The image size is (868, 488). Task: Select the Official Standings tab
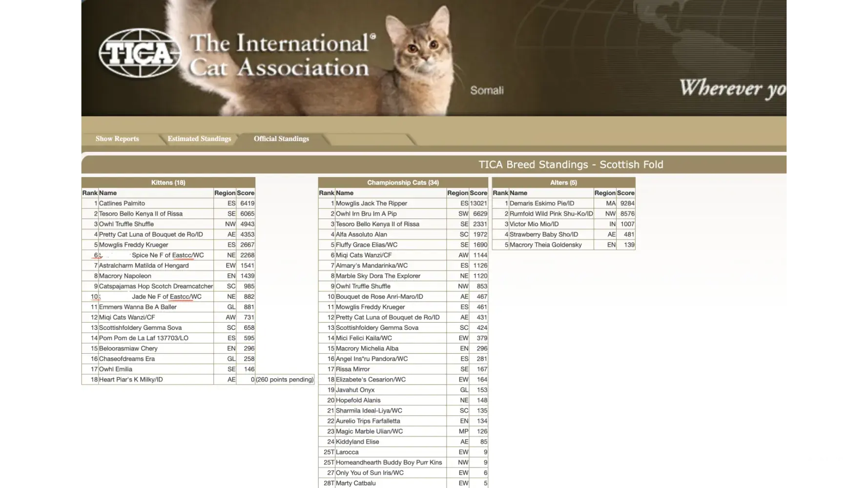pos(281,139)
